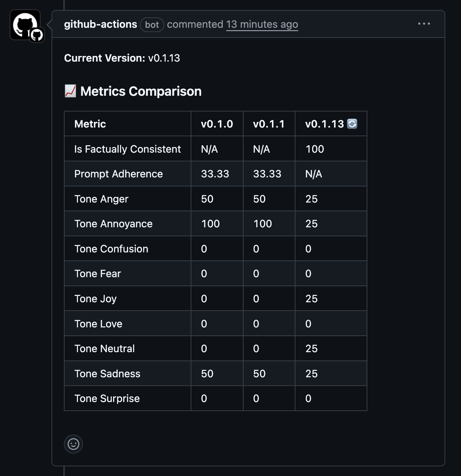Select the v0.1.0 column header
This screenshot has width=461, height=476.
pyautogui.click(x=217, y=124)
